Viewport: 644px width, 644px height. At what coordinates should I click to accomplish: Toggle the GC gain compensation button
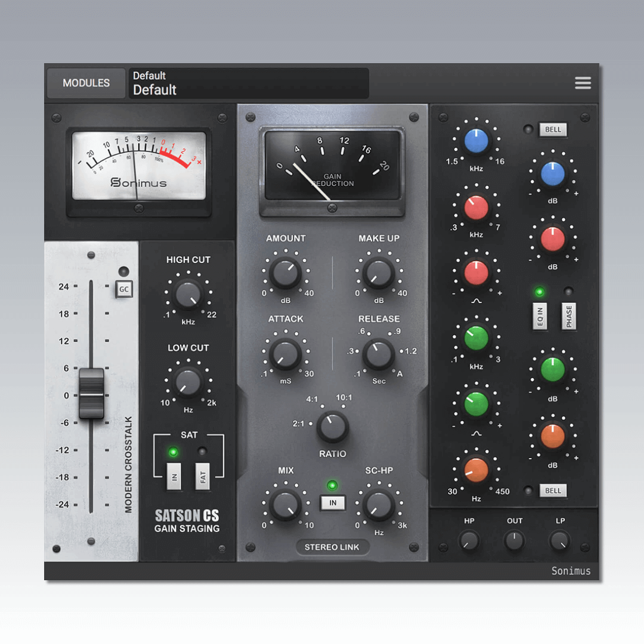coord(123,289)
